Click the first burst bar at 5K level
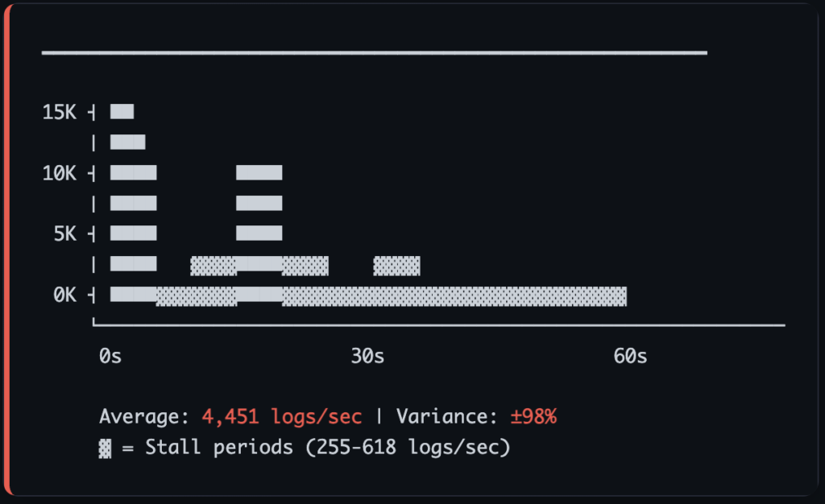The width and height of the screenshot is (825, 504). coord(134,234)
